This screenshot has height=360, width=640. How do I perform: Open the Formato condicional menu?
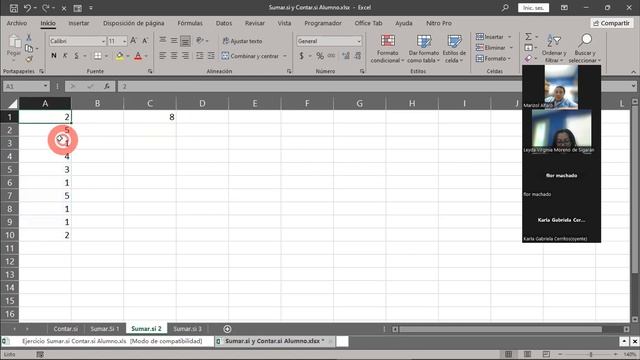pos(387,49)
